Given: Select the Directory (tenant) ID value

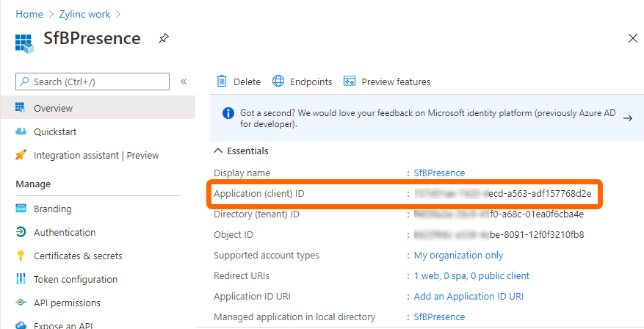Looking at the screenshot, I should coord(499,214).
